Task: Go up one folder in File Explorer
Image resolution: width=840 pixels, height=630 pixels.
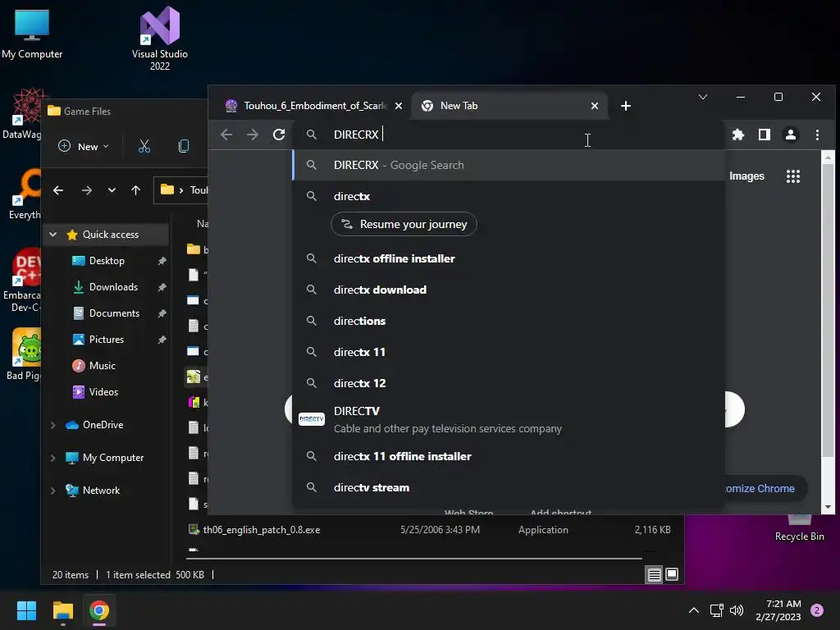Action: click(x=135, y=190)
